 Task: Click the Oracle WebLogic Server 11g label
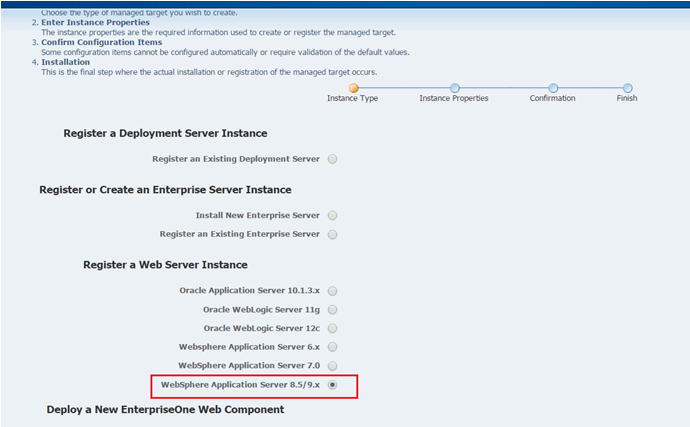click(261, 310)
